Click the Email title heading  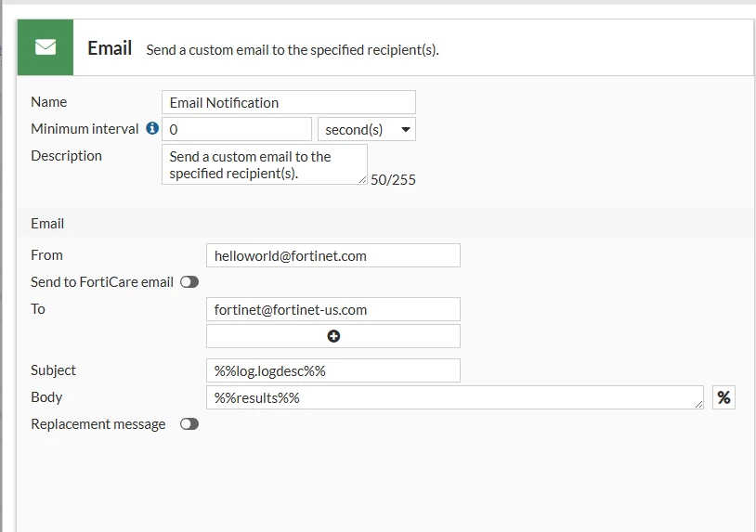pyautogui.click(x=110, y=48)
